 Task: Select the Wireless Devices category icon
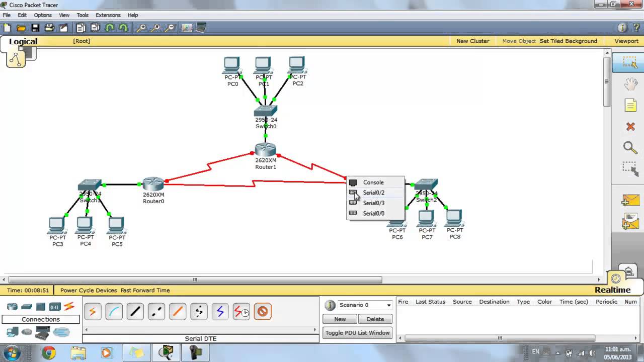pyautogui.click(x=55, y=306)
